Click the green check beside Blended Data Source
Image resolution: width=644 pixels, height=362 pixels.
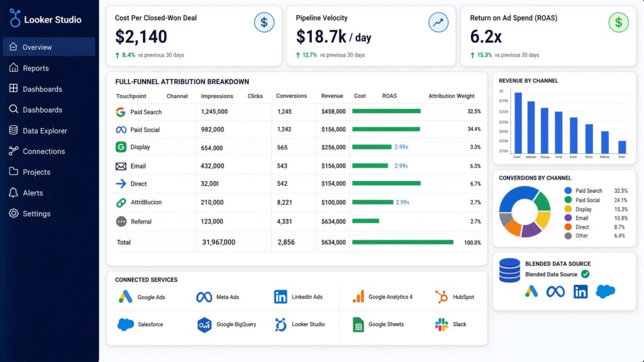click(586, 274)
